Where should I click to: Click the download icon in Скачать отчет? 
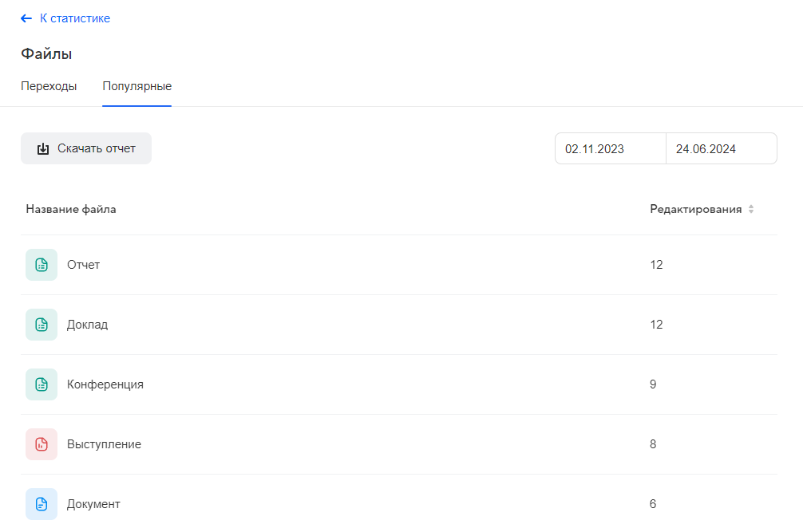point(43,148)
